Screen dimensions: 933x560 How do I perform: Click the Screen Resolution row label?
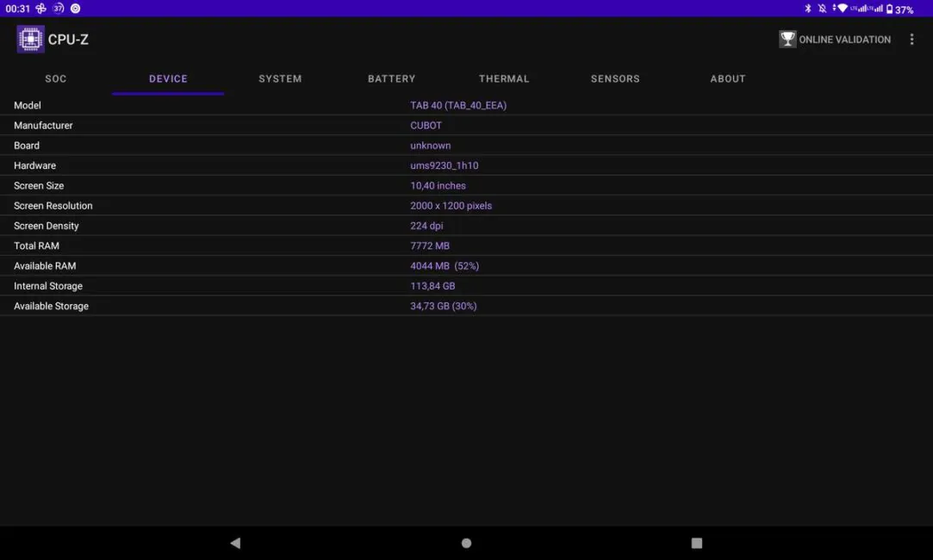(53, 206)
